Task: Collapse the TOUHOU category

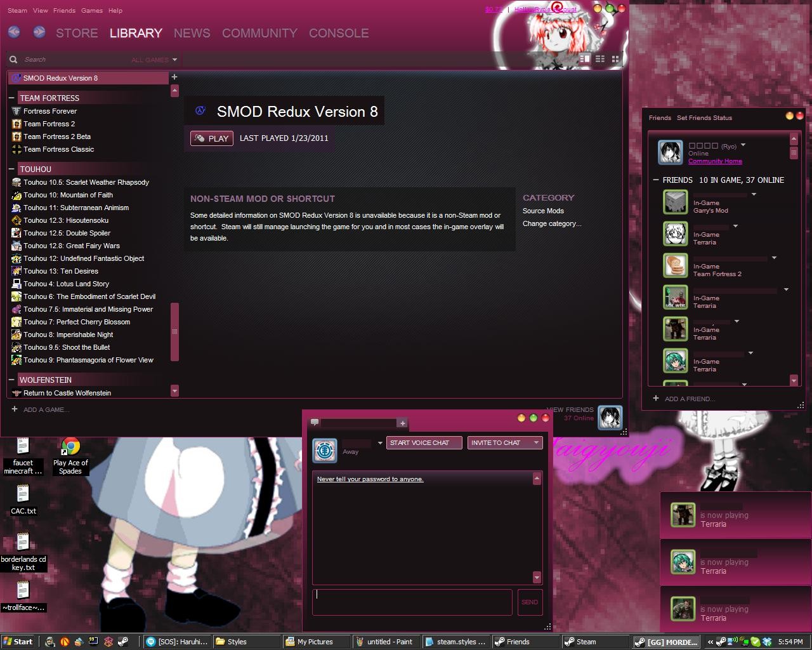Action: 11,169
